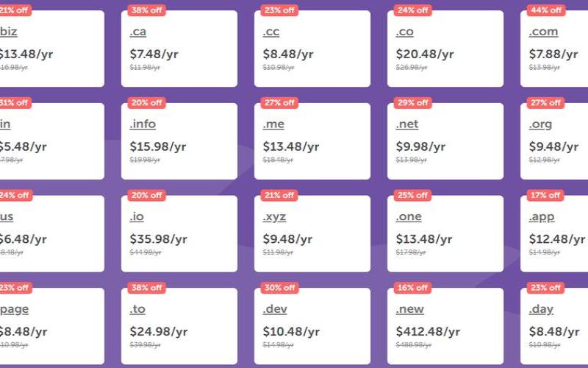The width and height of the screenshot is (588, 368).
Task: Select the .to domain link
Action: point(137,309)
